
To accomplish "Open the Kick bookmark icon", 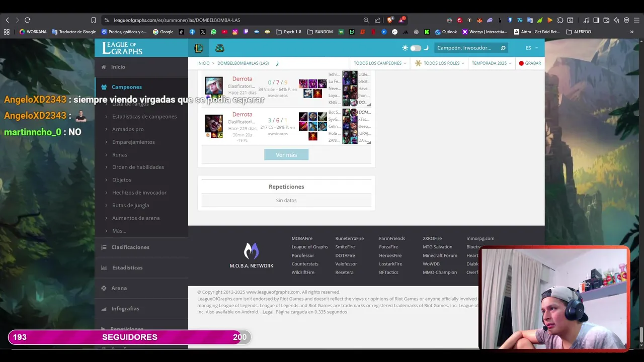I will coord(427,32).
